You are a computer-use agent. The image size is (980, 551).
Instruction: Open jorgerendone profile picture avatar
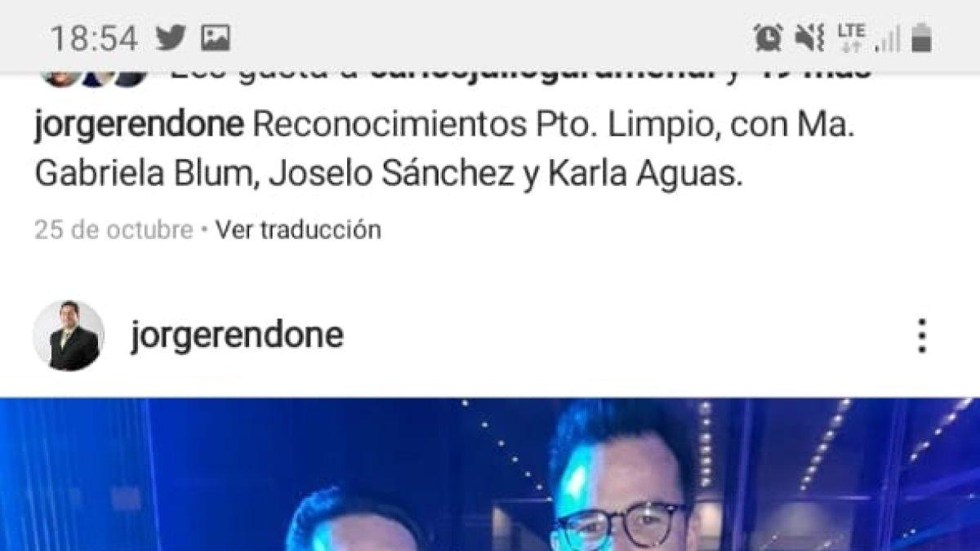click(68, 335)
